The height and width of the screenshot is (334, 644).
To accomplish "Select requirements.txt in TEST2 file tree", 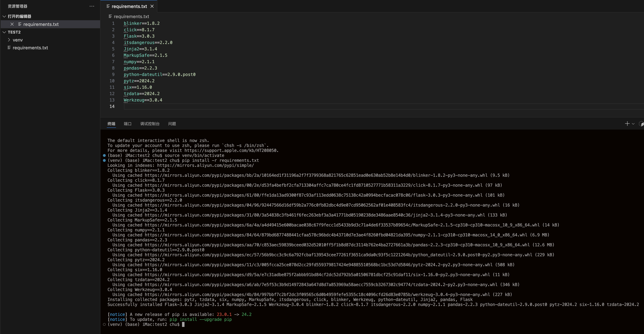I will [x=30, y=48].
